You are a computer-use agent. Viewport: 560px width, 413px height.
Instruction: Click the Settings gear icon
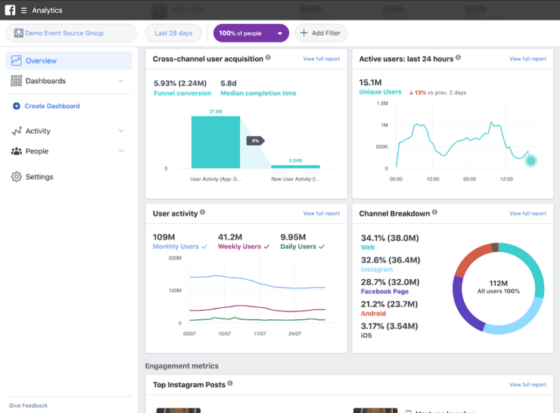(16, 176)
